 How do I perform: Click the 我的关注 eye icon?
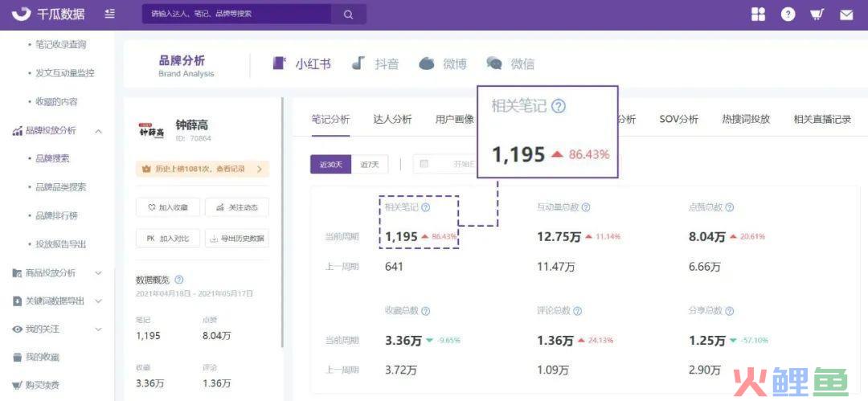tap(17, 329)
